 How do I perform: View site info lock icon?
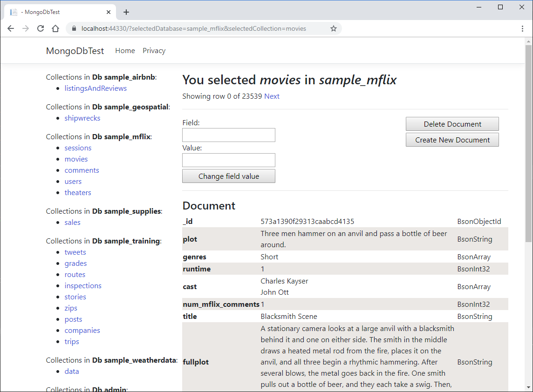pos(74,28)
